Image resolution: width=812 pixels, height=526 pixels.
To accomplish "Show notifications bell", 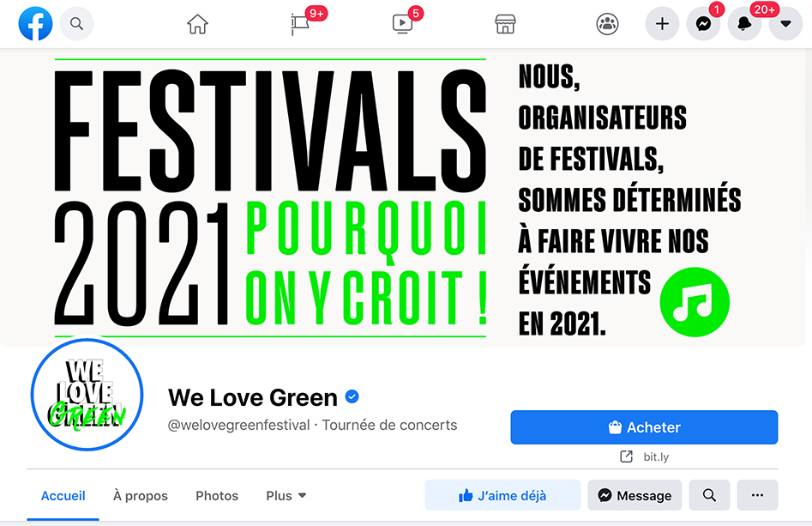I will [744, 24].
